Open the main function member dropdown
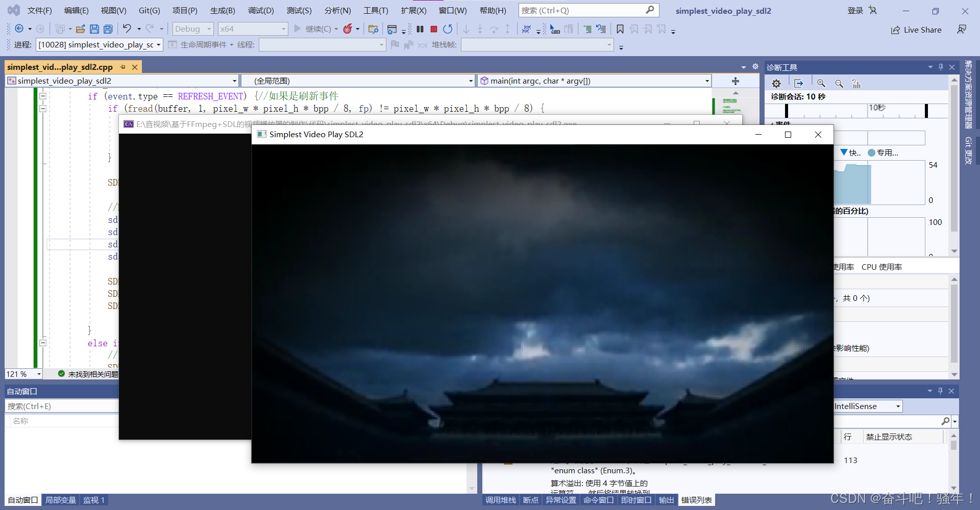 click(x=595, y=81)
